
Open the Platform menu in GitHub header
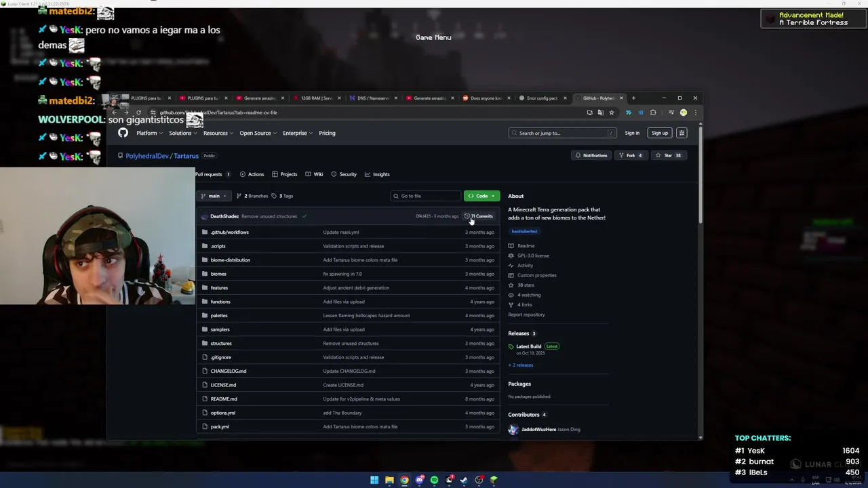(149, 133)
